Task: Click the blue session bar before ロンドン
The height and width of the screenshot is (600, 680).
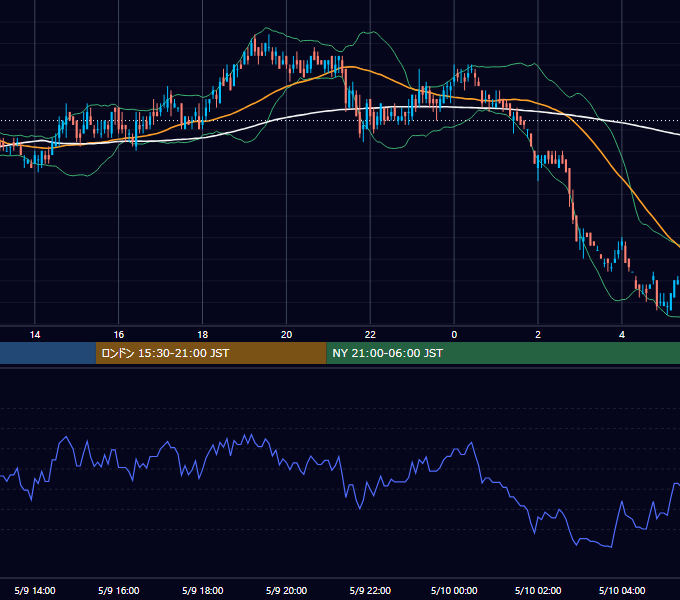Action: point(48,353)
